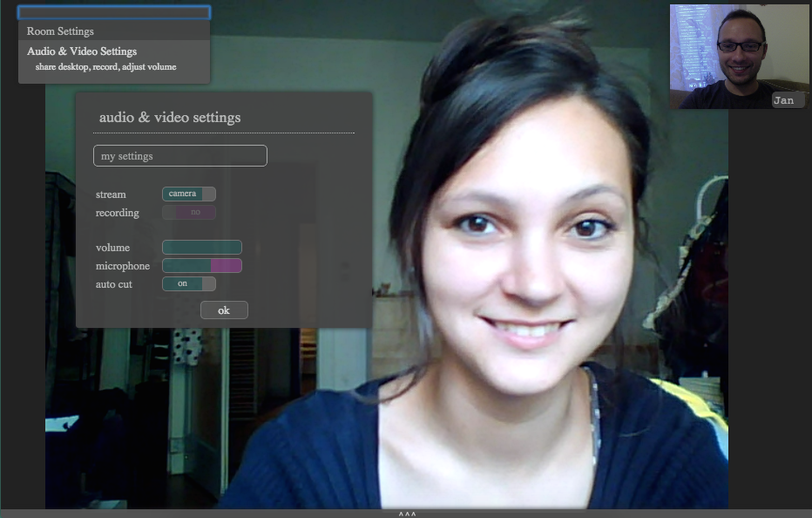This screenshot has height=518, width=812.
Task: Click the empty top search input field
Action: [114, 12]
